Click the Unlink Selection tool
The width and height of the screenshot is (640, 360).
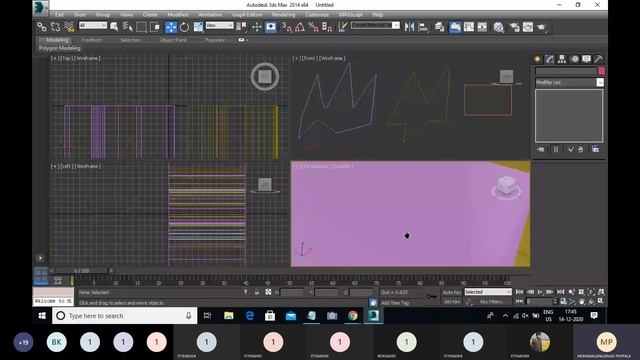tap(55, 27)
